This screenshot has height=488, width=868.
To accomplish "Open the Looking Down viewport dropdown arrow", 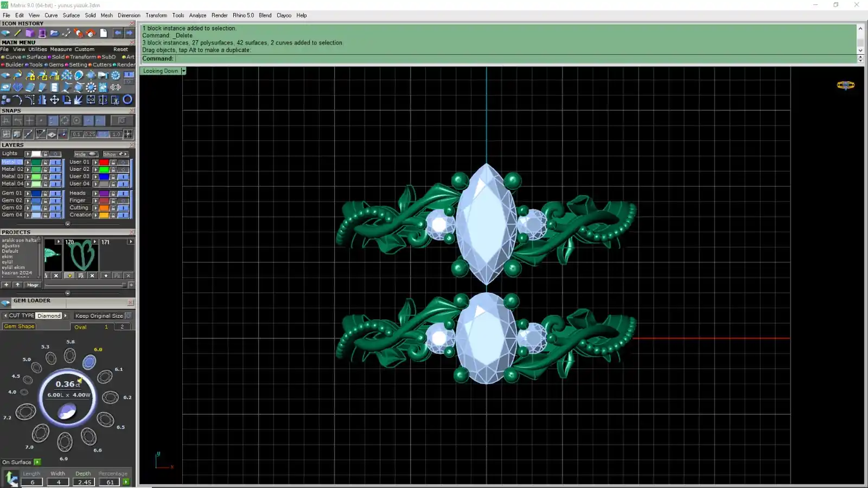I will (183, 71).
